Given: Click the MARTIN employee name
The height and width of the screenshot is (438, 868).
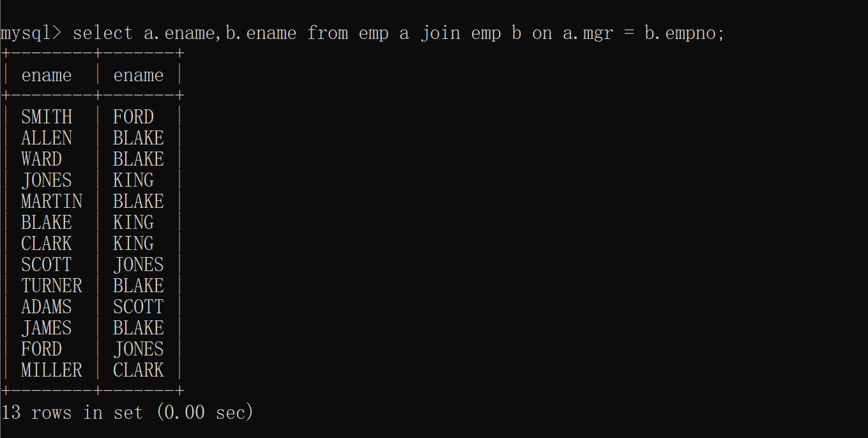Looking at the screenshot, I should click(x=52, y=201).
